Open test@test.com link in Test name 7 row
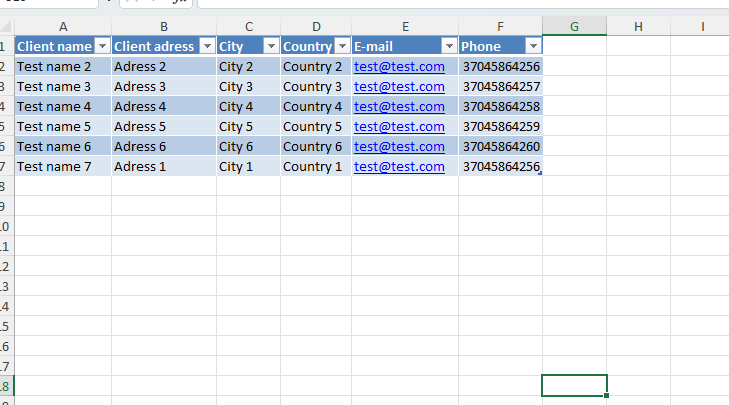This screenshot has width=729, height=405. tap(399, 166)
